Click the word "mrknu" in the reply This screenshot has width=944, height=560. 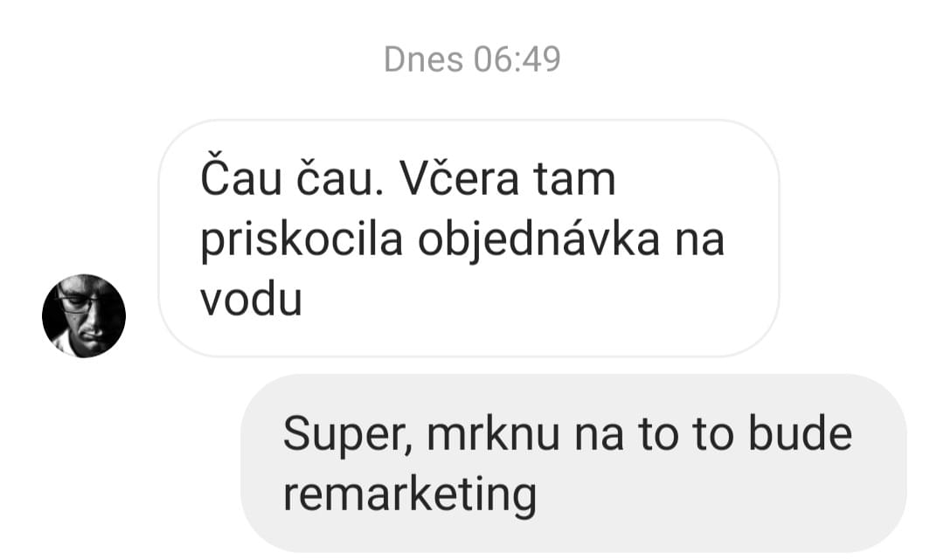pos(493,434)
